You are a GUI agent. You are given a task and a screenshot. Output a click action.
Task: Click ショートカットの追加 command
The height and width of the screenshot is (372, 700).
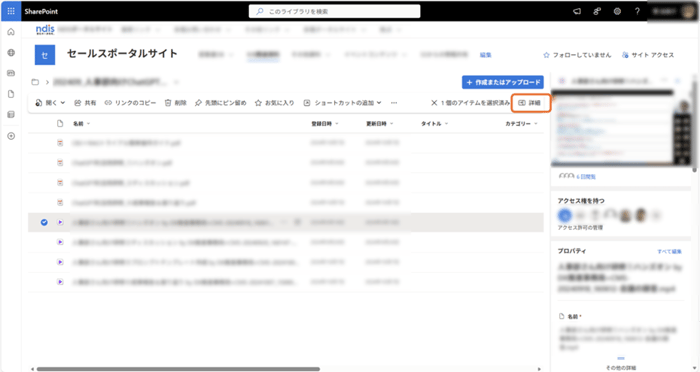339,103
